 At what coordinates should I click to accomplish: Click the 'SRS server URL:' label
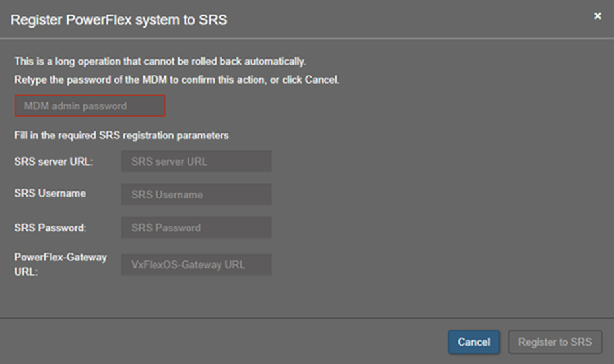[53, 161]
